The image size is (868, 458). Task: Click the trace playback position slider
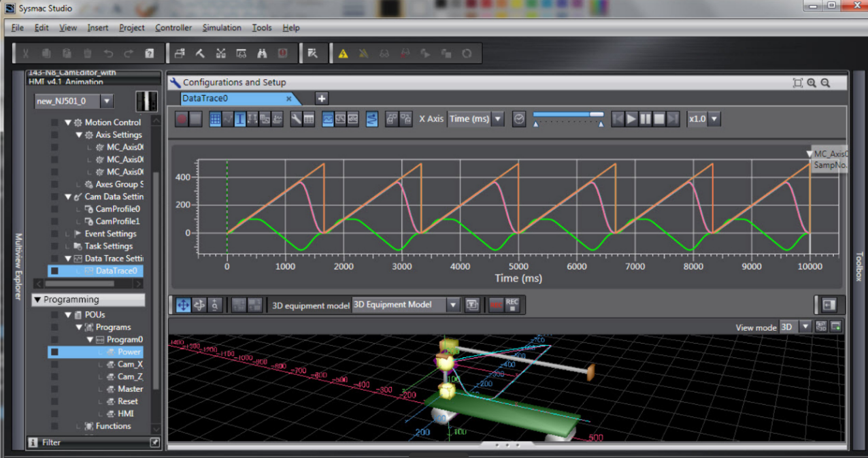click(568, 115)
